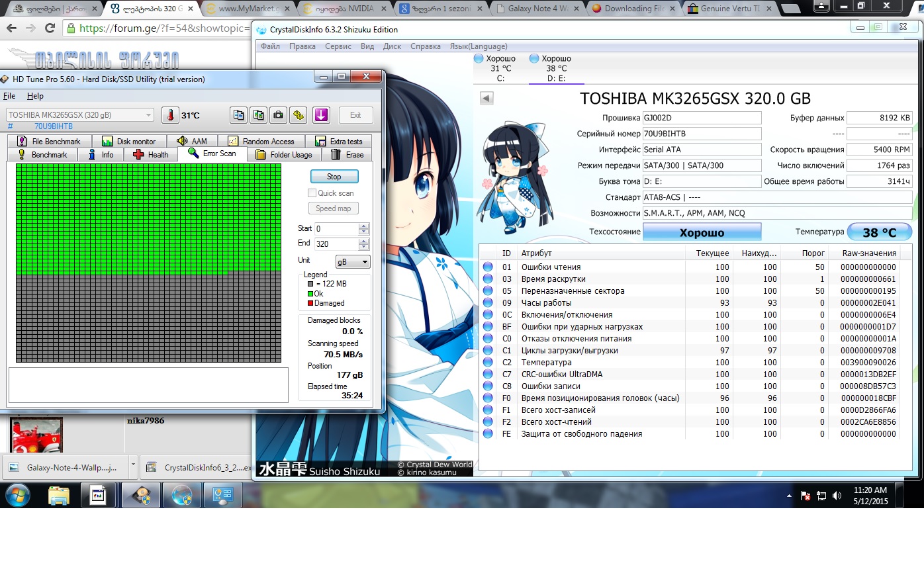Viewport: 924px width, 577px height.
Task: Switch to the Info tab
Action: point(101,155)
